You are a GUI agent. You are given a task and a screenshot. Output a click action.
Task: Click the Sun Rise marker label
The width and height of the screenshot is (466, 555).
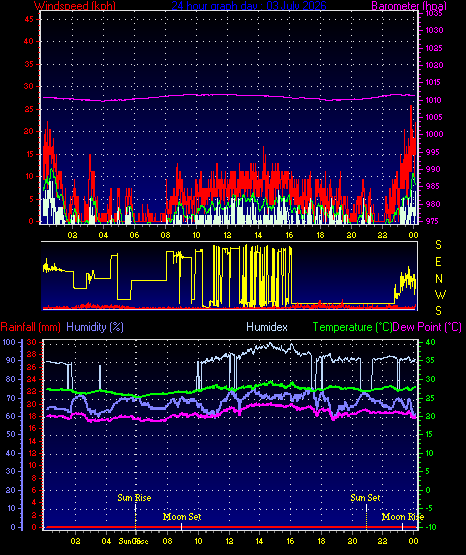click(134, 498)
